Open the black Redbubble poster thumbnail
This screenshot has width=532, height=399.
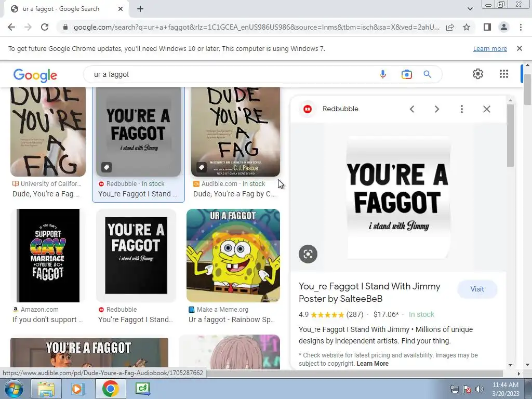click(136, 256)
